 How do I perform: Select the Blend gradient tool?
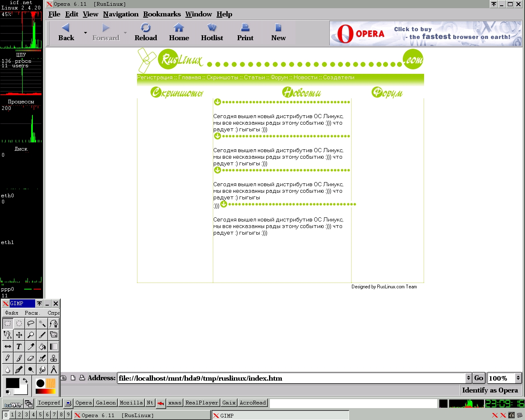(x=53, y=347)
